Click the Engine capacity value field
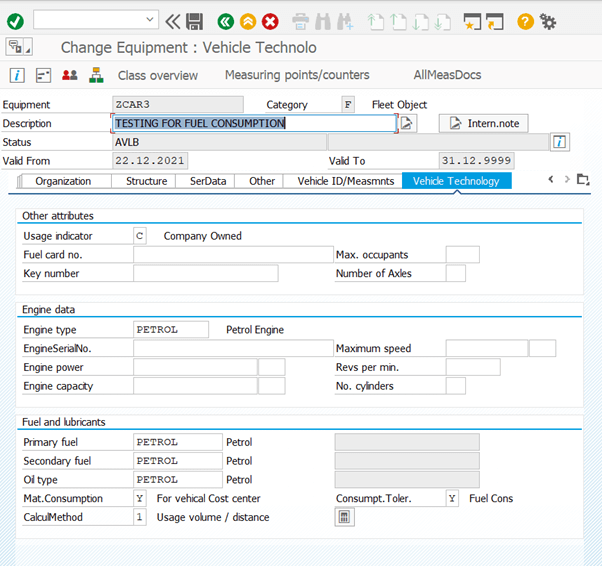The width and height of the screenshot is (602, 566). 195,386
